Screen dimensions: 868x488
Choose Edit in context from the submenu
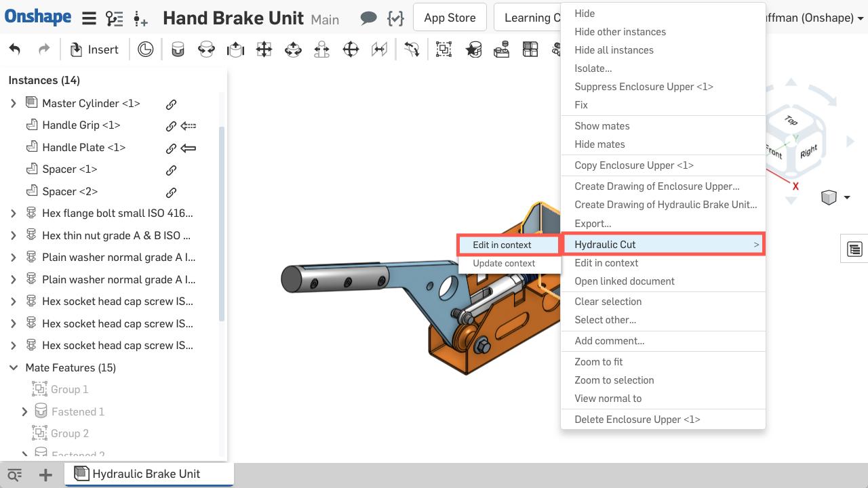[x=502, y=245]
